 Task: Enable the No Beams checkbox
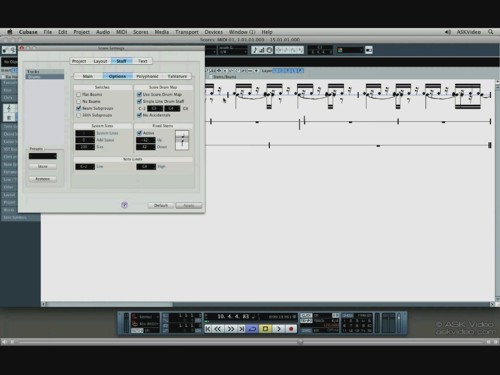click(79, 101)
